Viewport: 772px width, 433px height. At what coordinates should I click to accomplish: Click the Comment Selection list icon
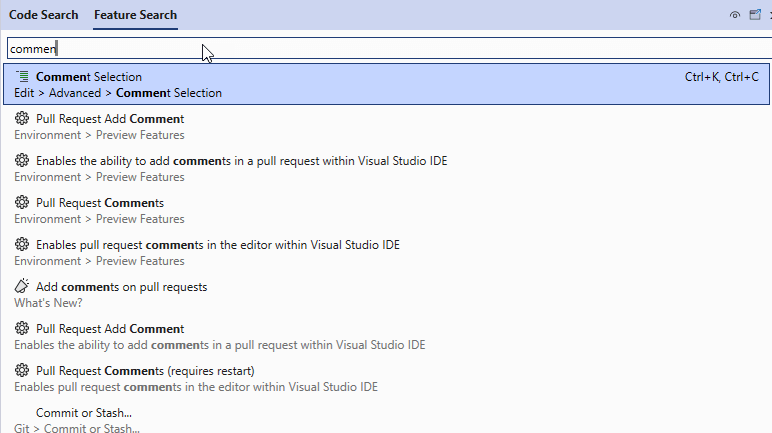tap(22, 77)
